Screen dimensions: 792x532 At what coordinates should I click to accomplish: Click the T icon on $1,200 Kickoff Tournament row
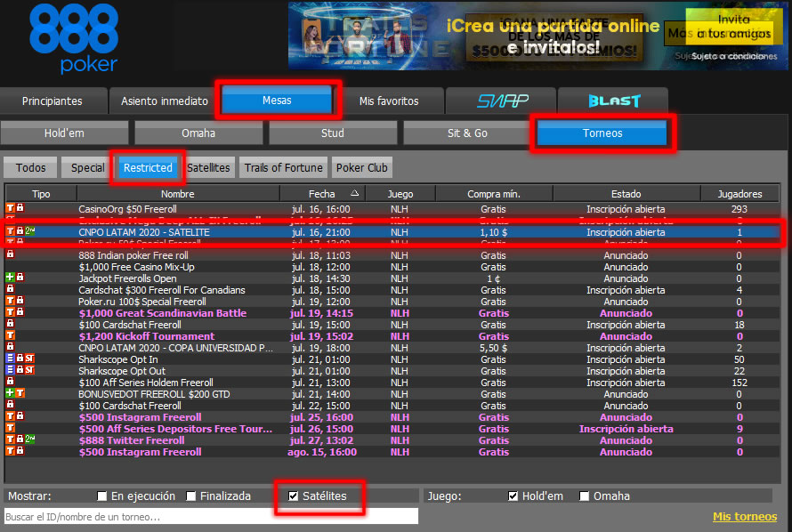(x=10, y=335)
